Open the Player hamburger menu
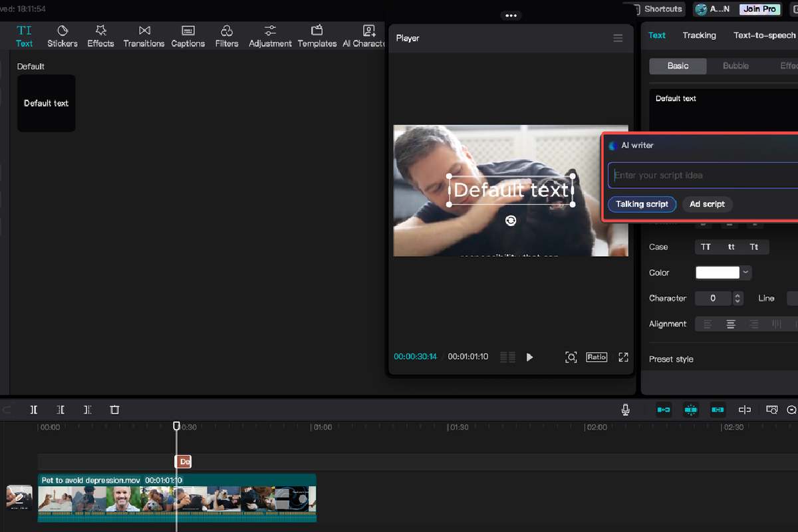The width and height of the screenshot is (798, 532). [618, 39]
